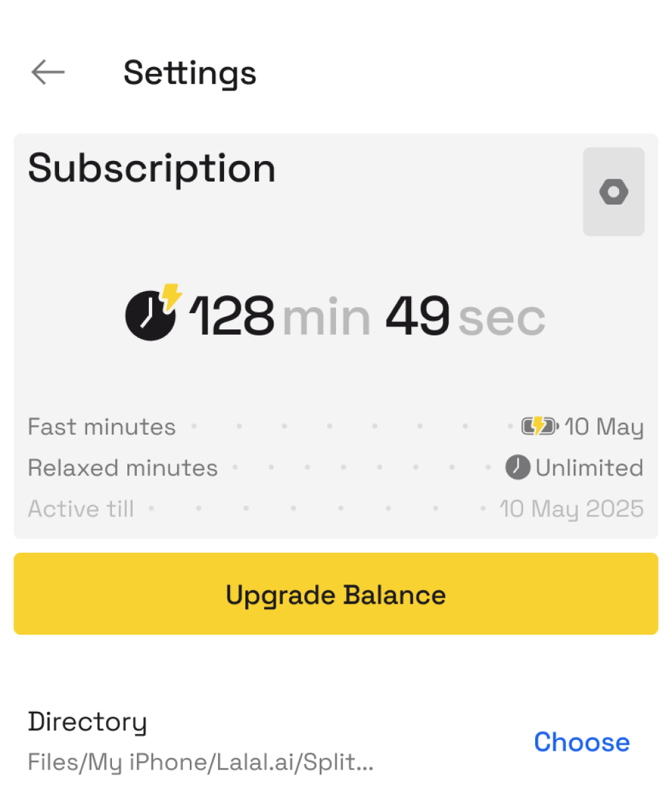The image size is (672, 803).
Task: Select the Fast minutes label
Action: tap(101, 427)
